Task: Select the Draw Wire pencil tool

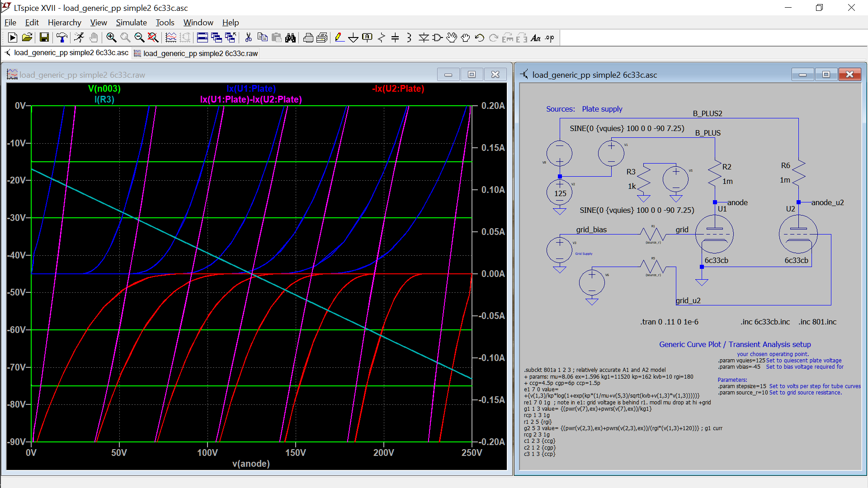Action: point(340,38)
